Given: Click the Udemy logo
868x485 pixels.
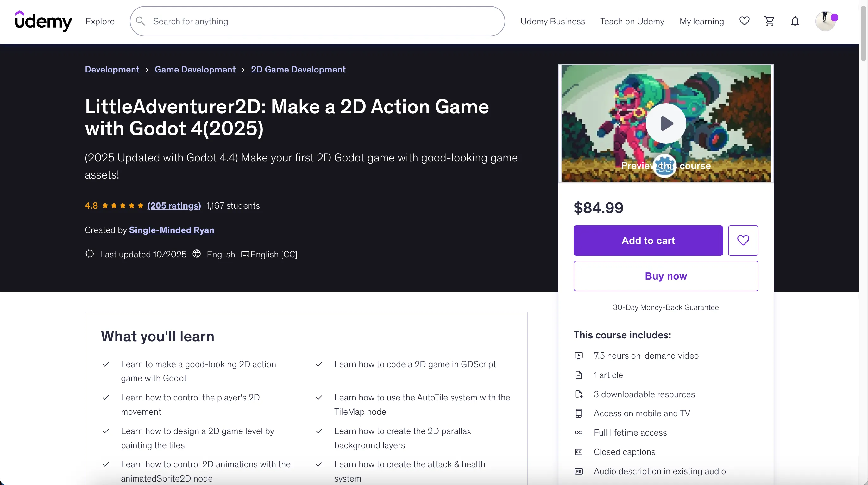Looking at the screenshot, I should click(43, 21).
